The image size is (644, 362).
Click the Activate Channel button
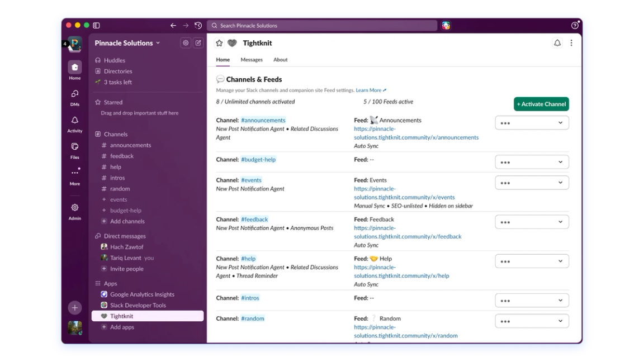(541, 104)
